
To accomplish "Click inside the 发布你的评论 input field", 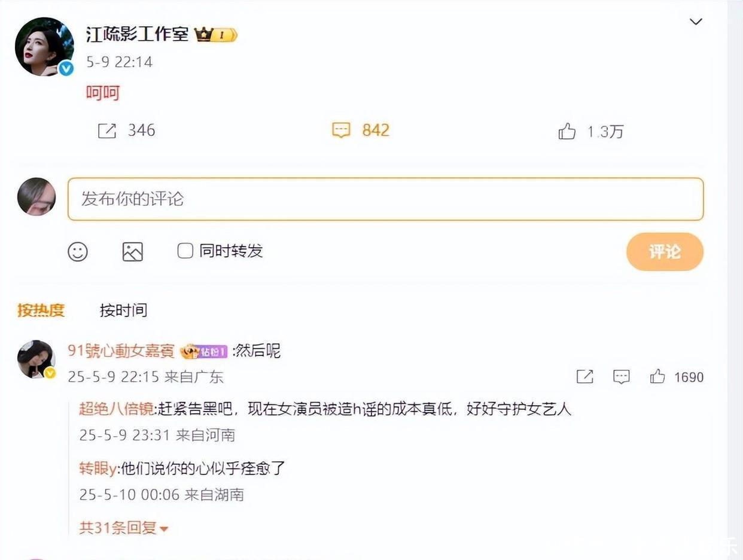I will 385,199.
